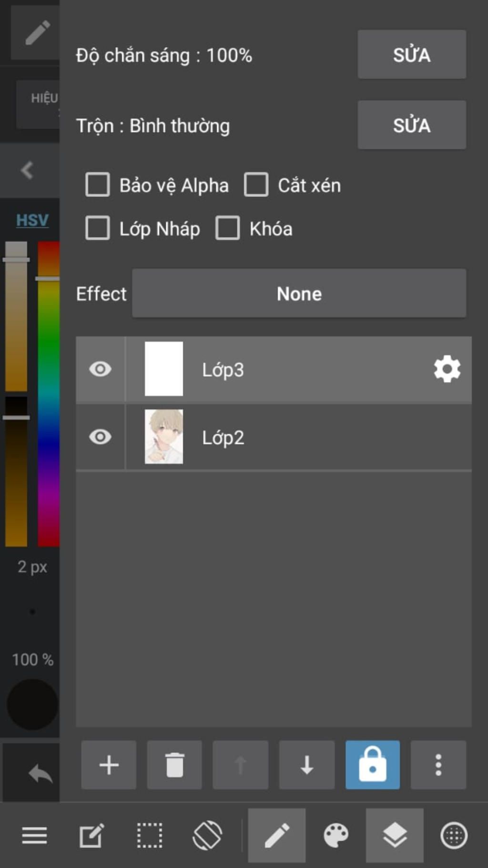This screenshot has height=868, width=488.
Task: Open the color palette icon
Action: point(336,836)
